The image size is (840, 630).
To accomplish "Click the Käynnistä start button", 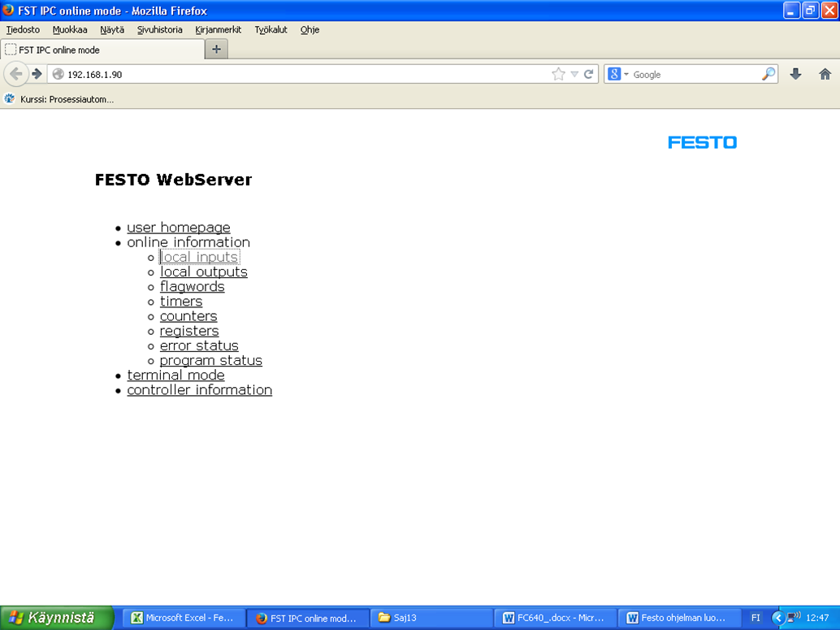I will coord(57,618).
